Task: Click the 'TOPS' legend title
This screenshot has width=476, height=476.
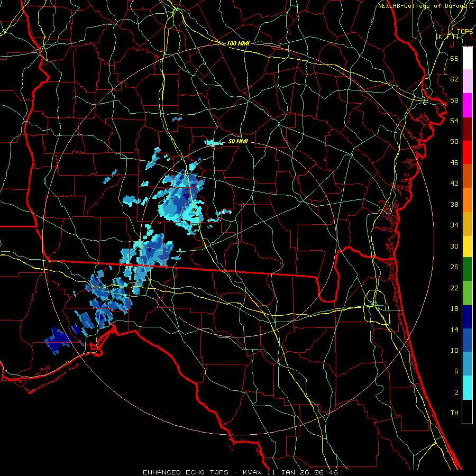Action: (x=465, y=31)
